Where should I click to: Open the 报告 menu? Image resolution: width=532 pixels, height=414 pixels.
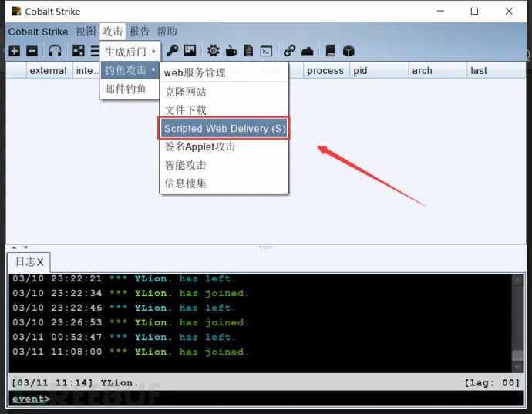pyautogui.click(x=140, y=32)
